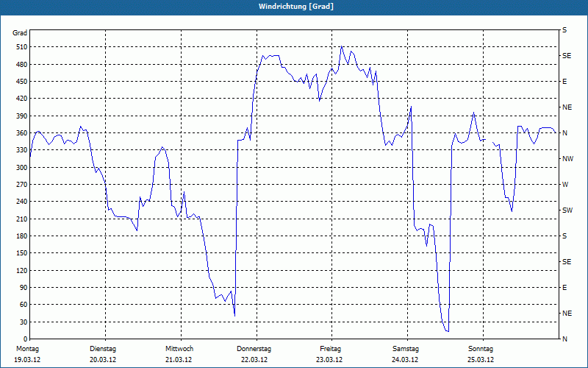
Task: Click the chart title Windrichtung [Grad]
Action: pyautogui.click(x=296, y=7)
